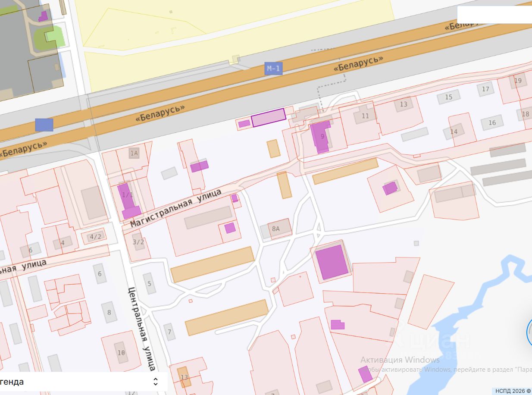Select building number 17
Image resolution: width=532 pixels, height=395 pixels.
(485, 89)
